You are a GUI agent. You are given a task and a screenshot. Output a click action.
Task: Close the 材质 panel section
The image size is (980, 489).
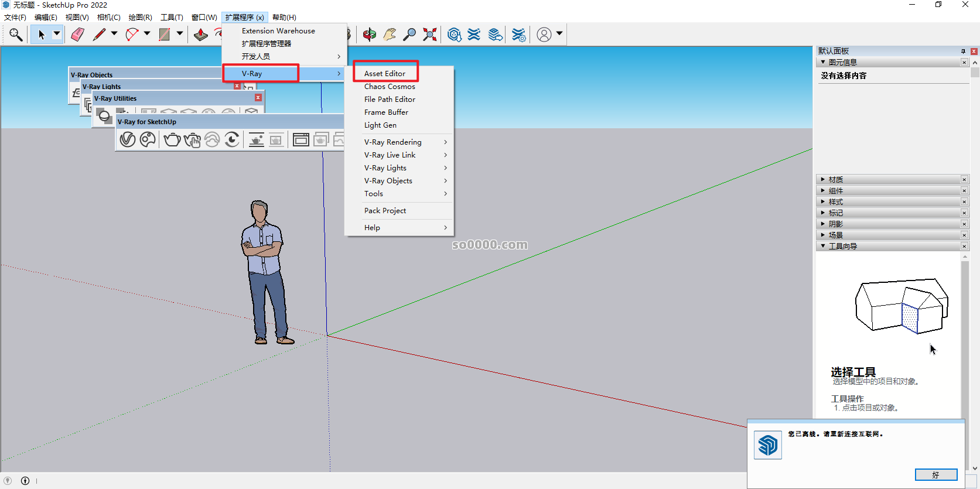(x=964, y=180)
